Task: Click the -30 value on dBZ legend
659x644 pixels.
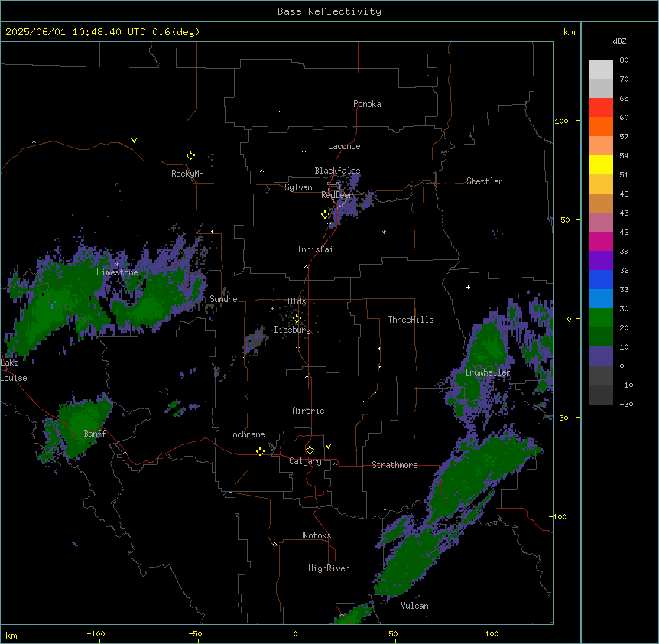Action: (626, 405)
